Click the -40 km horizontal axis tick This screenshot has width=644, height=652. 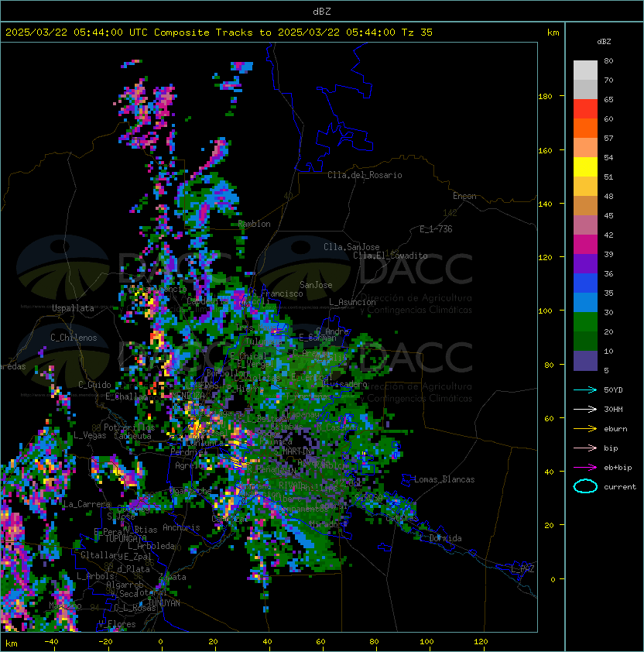[52, 642]
